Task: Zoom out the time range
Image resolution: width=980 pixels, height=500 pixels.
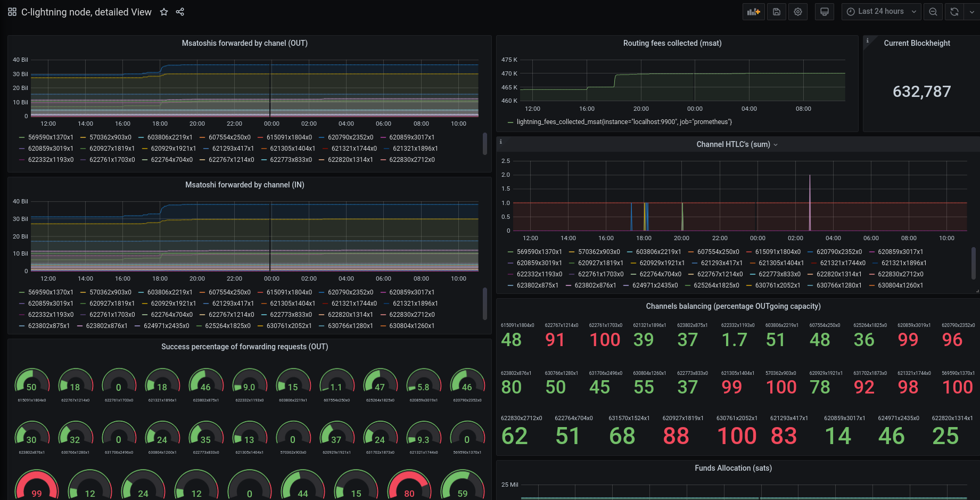Action: (933, 12)
